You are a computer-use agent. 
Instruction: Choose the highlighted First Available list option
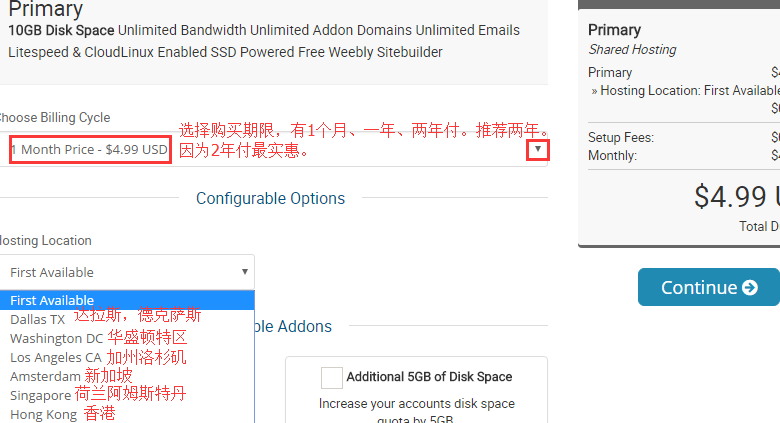tap(52, 300)
